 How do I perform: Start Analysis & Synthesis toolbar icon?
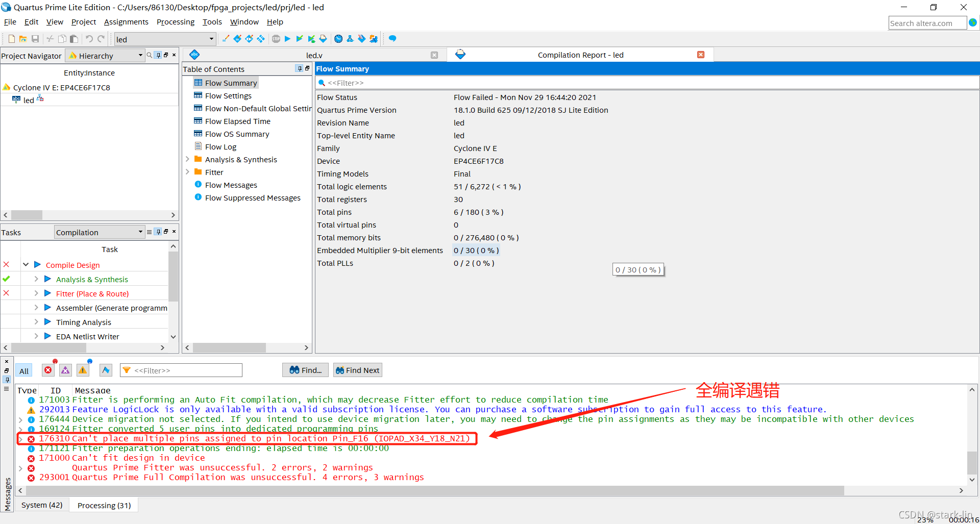[x=300, y=39]
